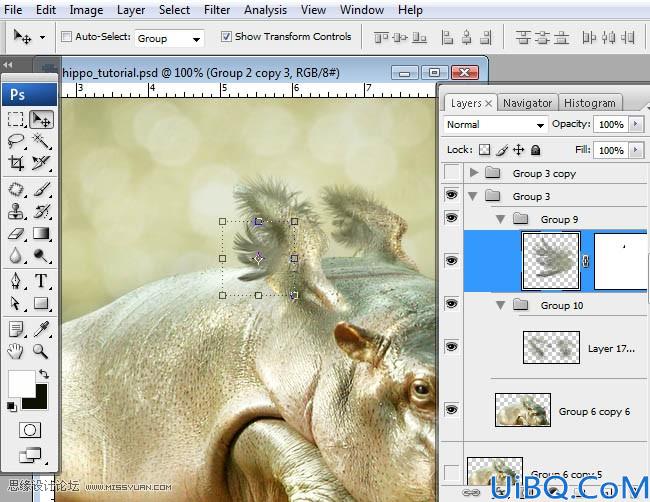Select the Horizontal Type tool
650x502 pixels.
pos(41,281)
